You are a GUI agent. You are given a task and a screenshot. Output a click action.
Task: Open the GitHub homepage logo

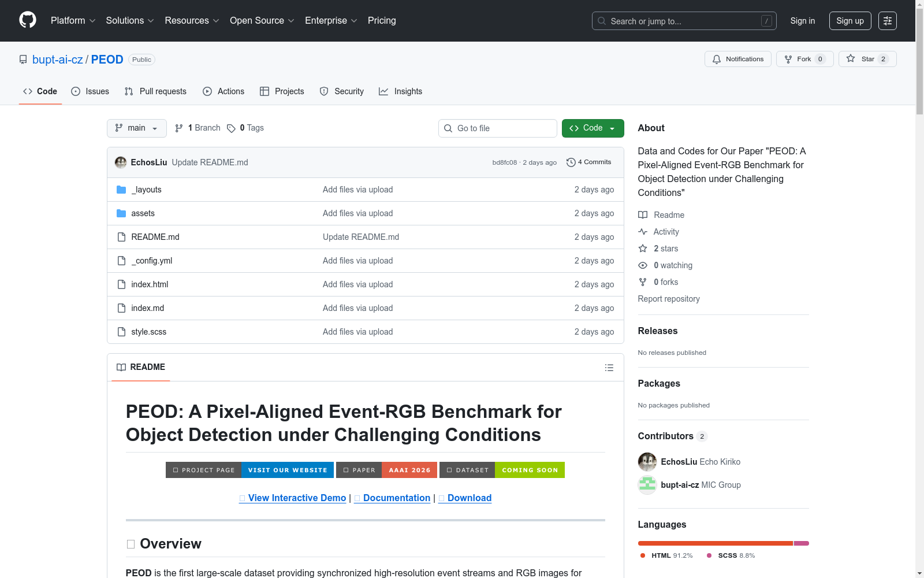click(28, 20)
